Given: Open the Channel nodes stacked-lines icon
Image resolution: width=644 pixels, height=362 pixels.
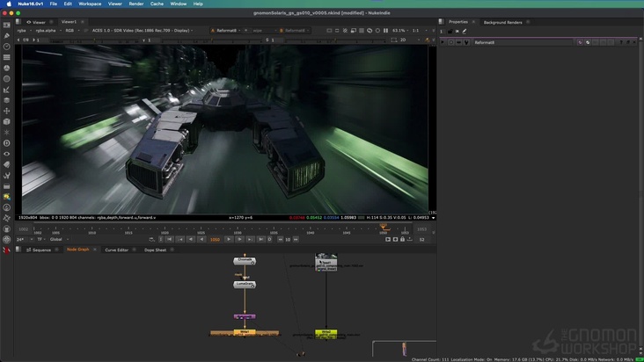Looking at the screenshot, I should (6, 57).
